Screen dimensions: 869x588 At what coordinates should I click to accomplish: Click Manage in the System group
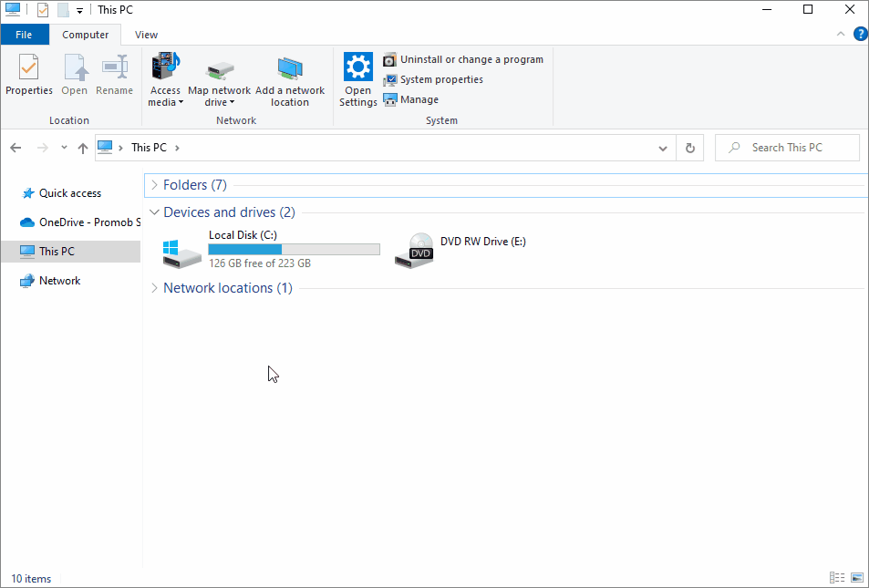pyautogui.click(x=410, y=99)
